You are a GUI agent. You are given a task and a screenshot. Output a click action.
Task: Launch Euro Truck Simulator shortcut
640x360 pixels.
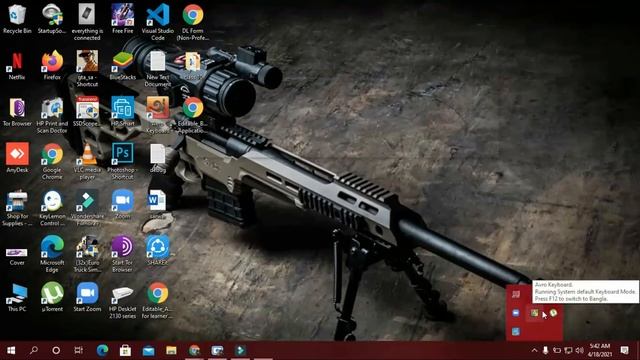(87, 254)
